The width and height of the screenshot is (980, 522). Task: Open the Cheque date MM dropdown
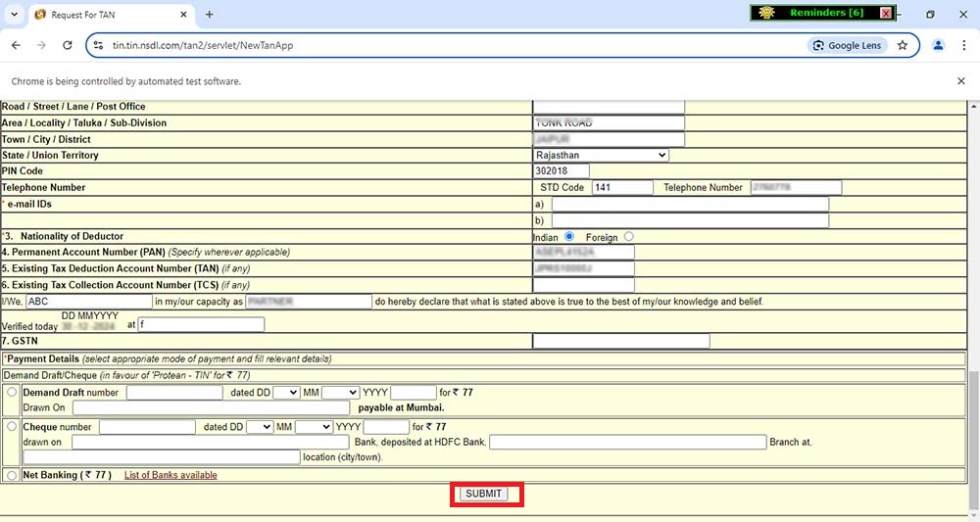tap(314, 427)
